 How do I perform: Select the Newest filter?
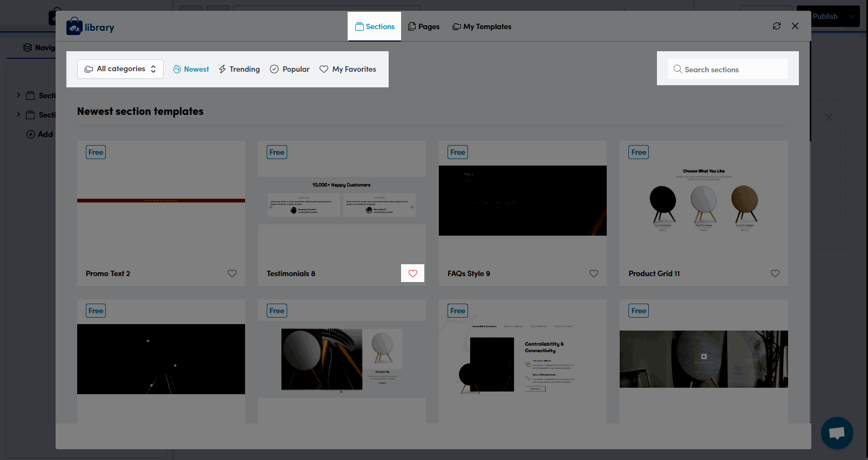pos(191,69)
